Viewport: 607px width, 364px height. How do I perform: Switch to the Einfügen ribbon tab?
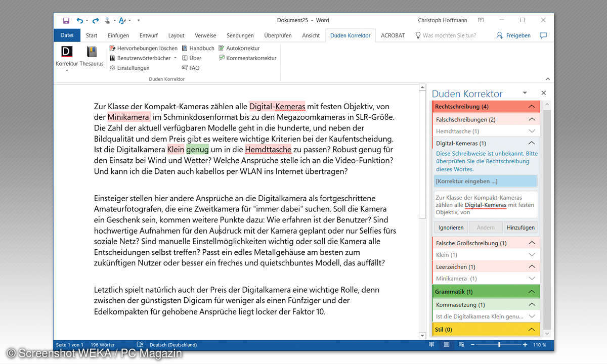click(118, 35)
